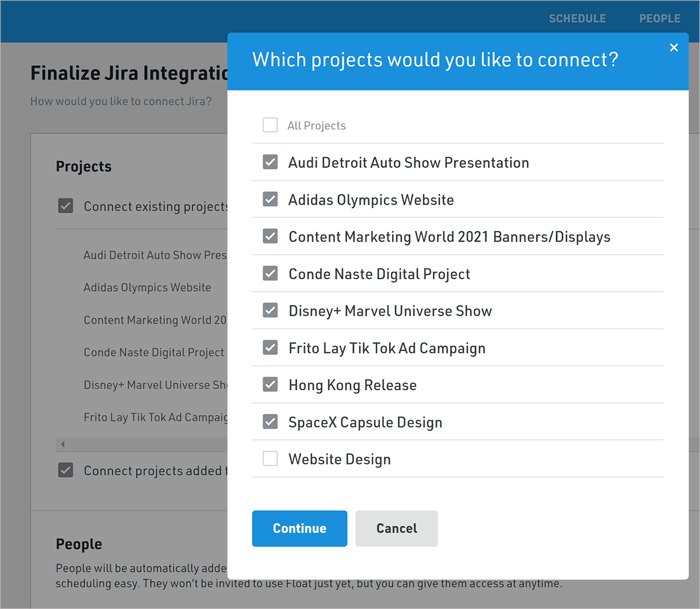Open the Schedule tab
This screenshot has height=609, width=700.
tap(577, 19)
